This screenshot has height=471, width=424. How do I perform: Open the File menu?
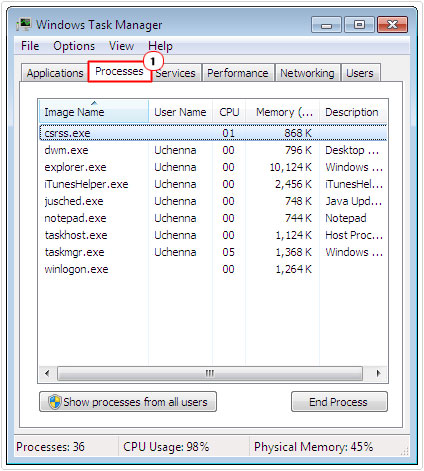(x=30, y=46)
